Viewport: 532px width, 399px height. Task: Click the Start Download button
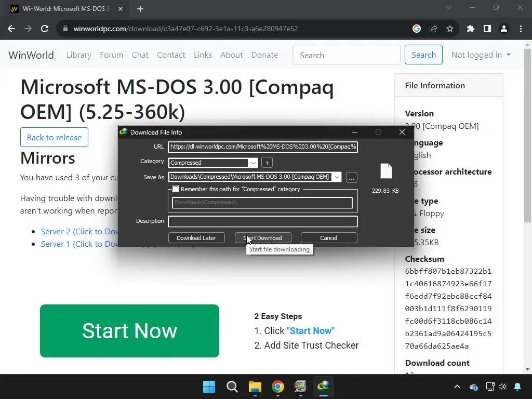coord(263,238)
